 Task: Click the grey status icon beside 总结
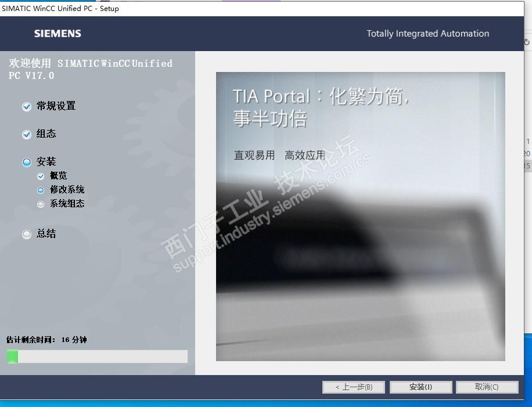coord(27,235)
